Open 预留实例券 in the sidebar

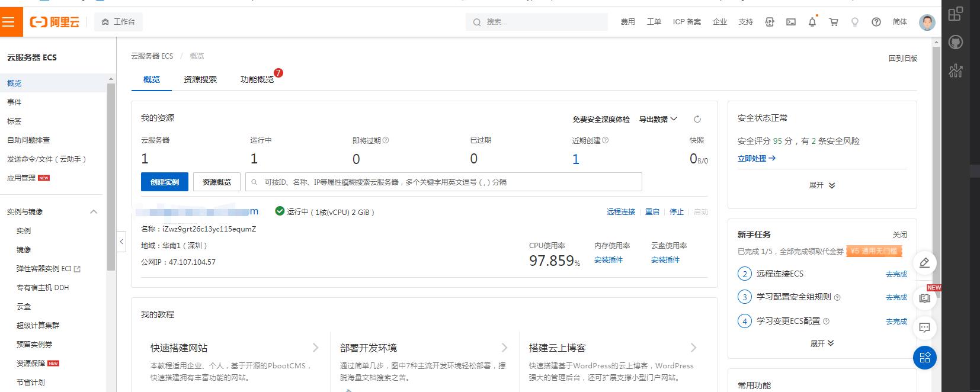point(34,344)
